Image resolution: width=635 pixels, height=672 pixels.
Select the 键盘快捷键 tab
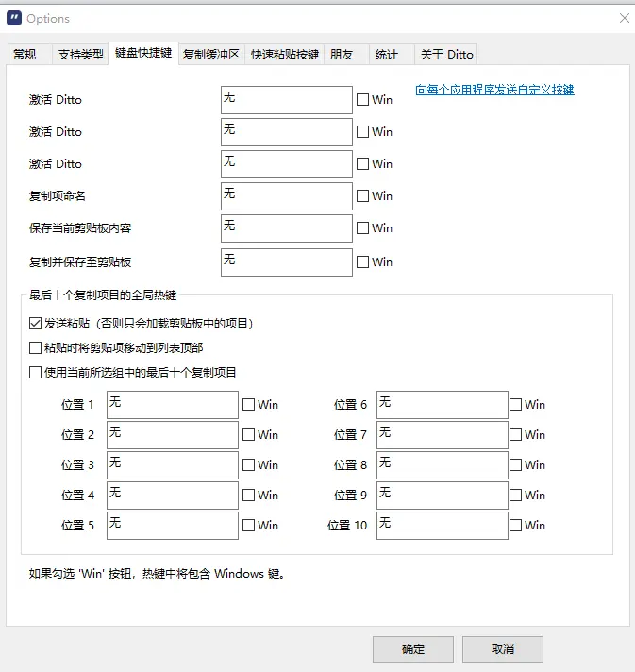point(143,53)
